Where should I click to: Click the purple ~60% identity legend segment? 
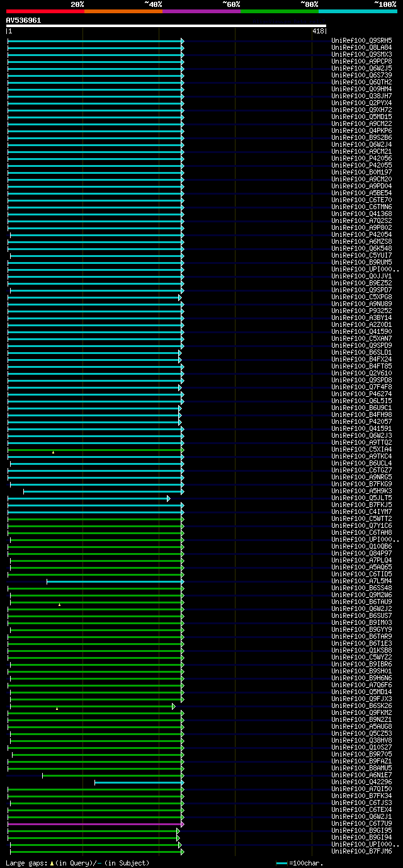(201, 11)
